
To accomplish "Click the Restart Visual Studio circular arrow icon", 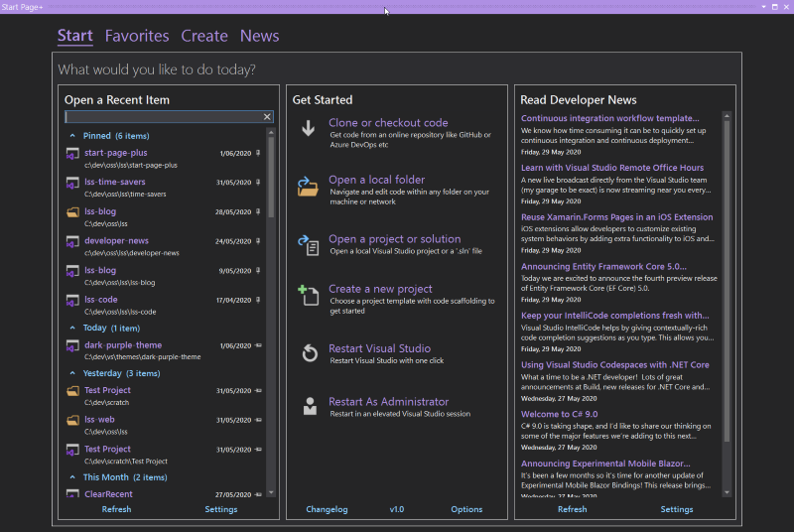I will (310, 353).
